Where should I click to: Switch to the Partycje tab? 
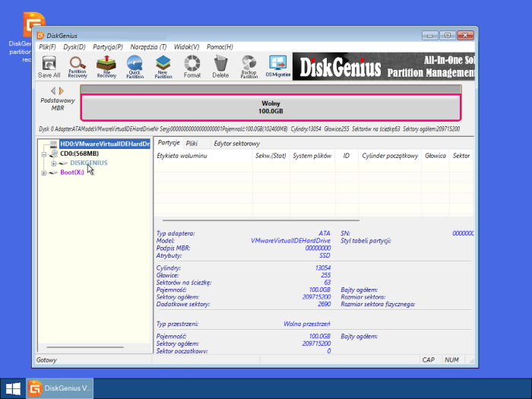169,143
